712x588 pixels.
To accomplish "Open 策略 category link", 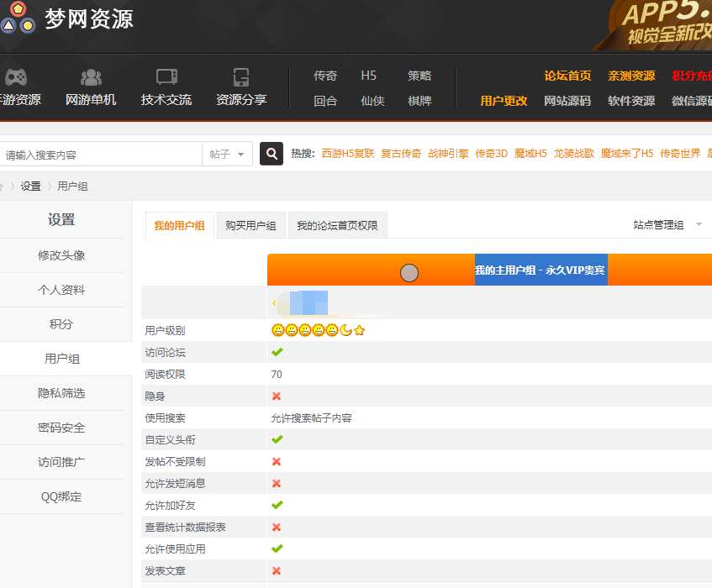I will tap(419, 76).
